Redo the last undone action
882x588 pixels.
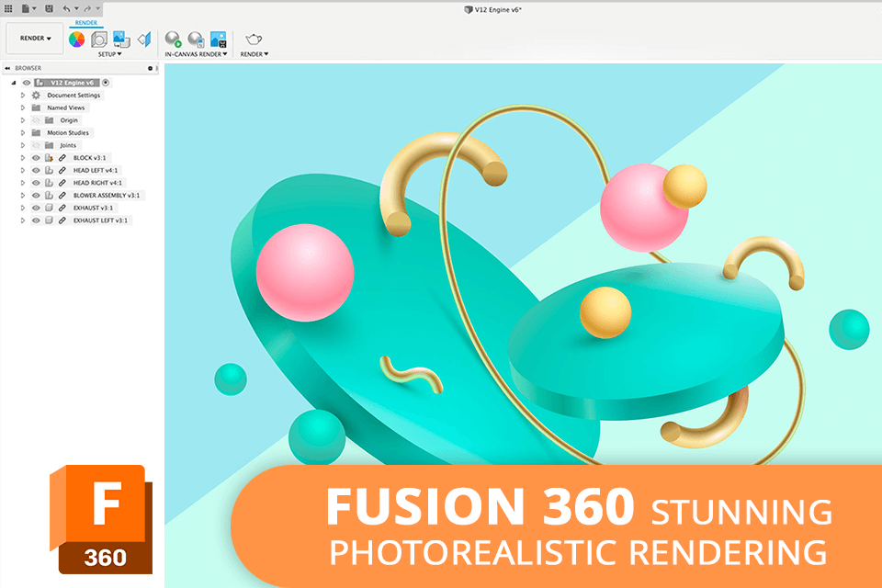click(x=87, y=8)
